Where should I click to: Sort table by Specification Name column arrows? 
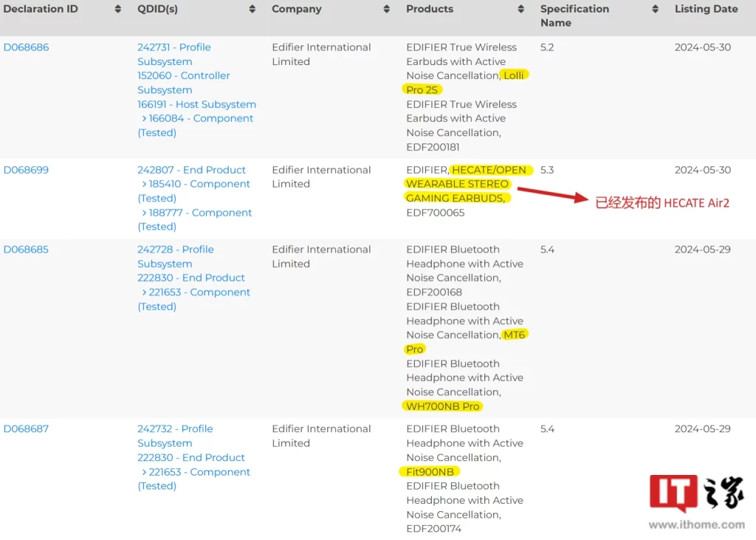(x=655, y=9)
